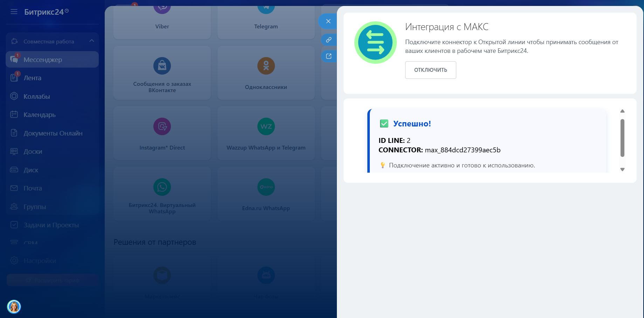644x318 pixels.
Task: Click the Подключение активно status message
Action: pyautogui.click(x=462, y=165)
